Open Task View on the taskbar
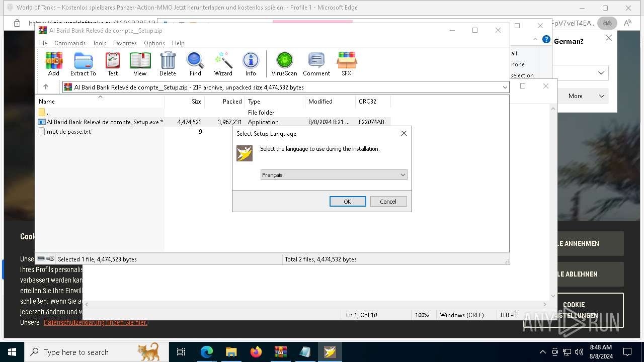The height and width of the screenshot is (362, 644). pos(181,352)
